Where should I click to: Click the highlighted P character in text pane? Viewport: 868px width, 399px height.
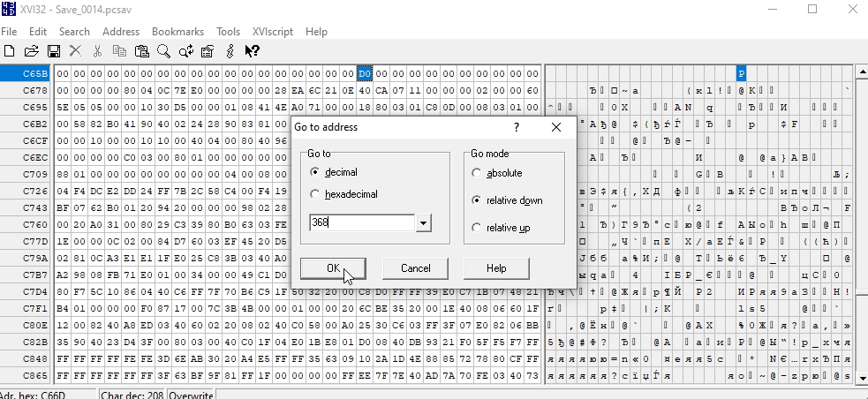tap(741, 73)
